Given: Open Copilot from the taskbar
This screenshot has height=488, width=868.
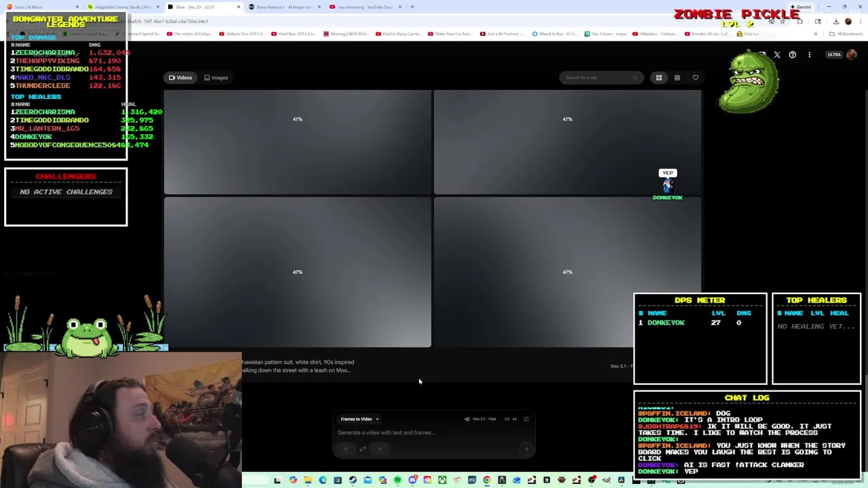Looking at the screenshot, I should 293,480.
